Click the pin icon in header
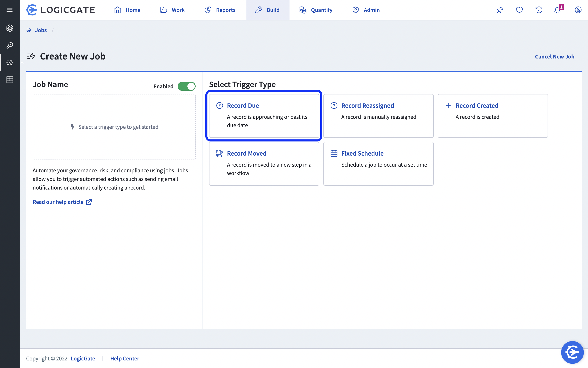 (x=500, y=10)
